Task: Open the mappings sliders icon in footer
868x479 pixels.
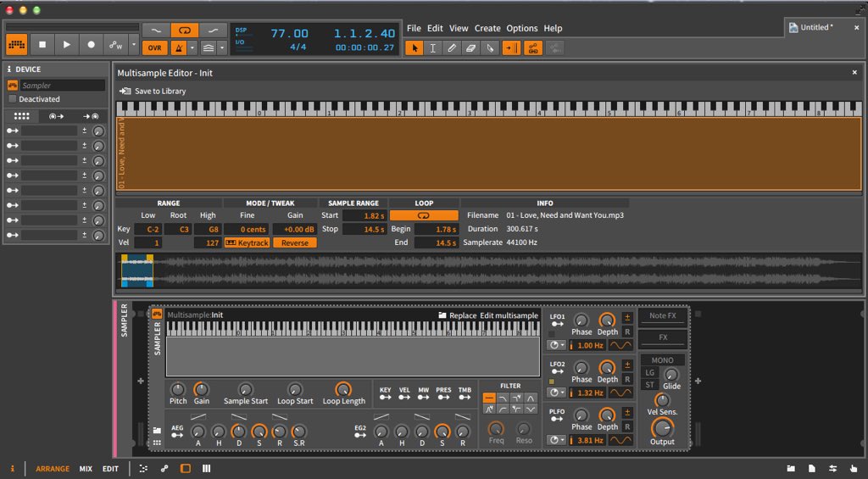Action: [832, 469]
